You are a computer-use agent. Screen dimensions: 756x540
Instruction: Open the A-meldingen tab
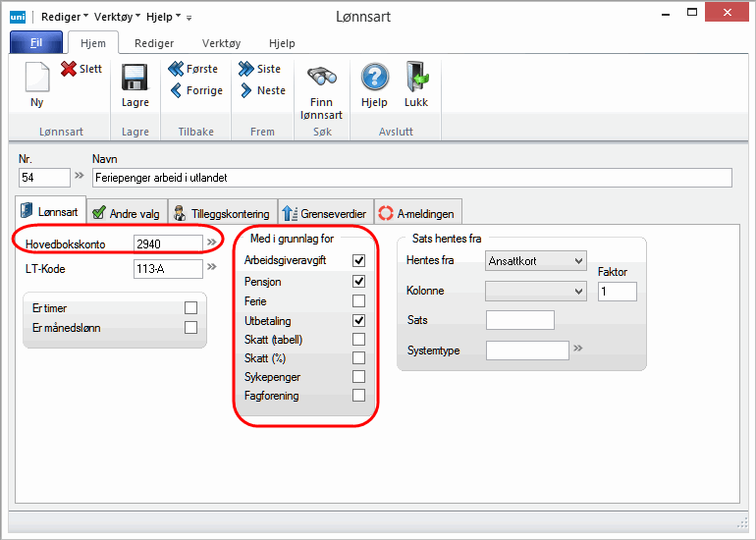(x=418, y=213)
